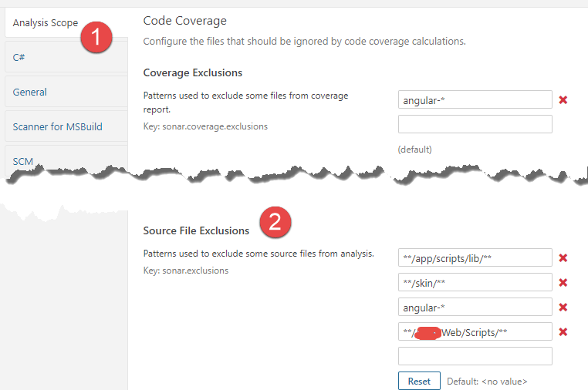Viewport: 588px width, 390px height.
Task: Click the '(default)' label under coverage
Action: pos(414,150)
